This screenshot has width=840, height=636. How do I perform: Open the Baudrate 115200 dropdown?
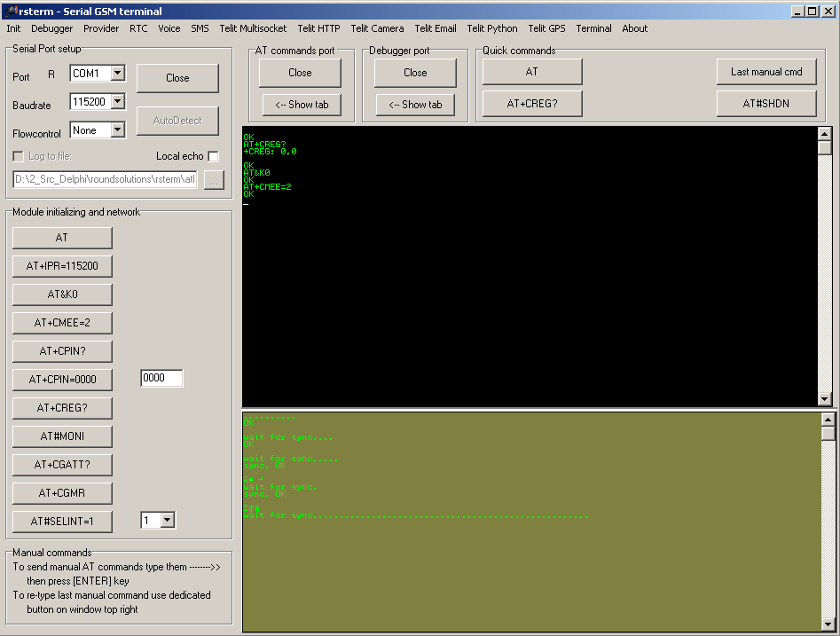(118, 101)
